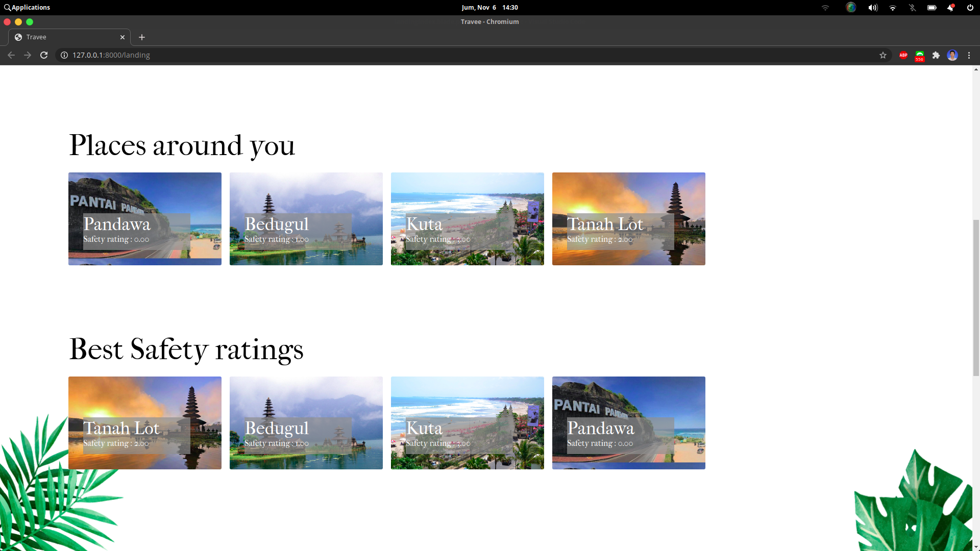
Task: Open the Applications menu
Action: click(x=27, y=7)
